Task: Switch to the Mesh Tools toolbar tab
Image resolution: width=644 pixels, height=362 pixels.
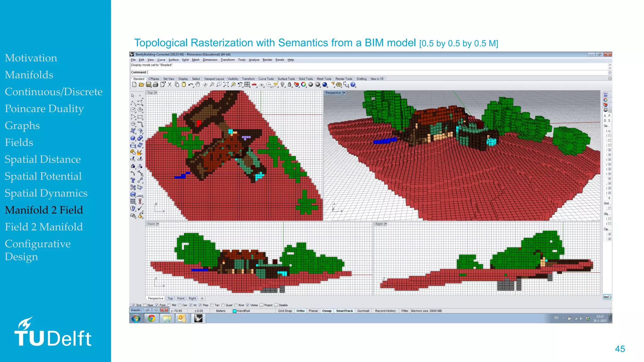Action: 324,79
